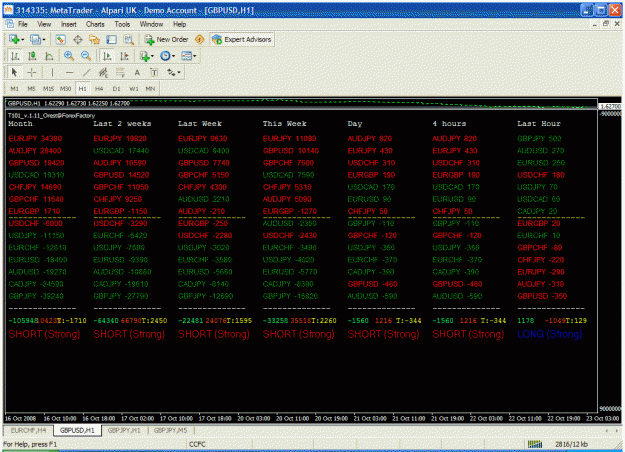Switch chart to Candlesticks type
The height and width of the screenshot is (452, 625).
click(32, 56)
